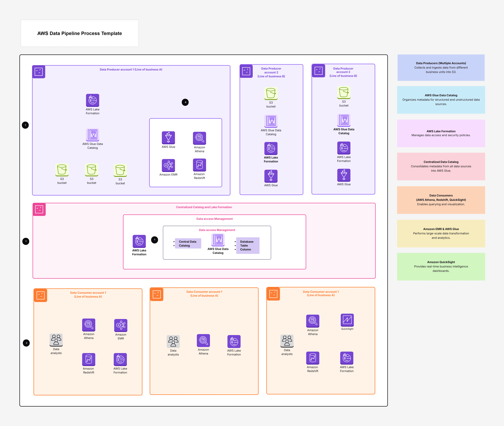
Task: Click the AWS Lake Formation icon below QuickSight
Action: 347,358
